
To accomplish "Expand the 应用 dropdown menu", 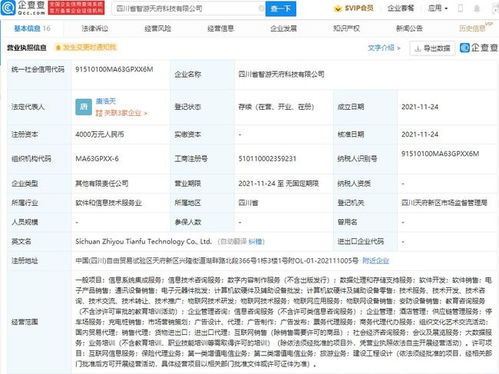I will [x=438, y=8].
